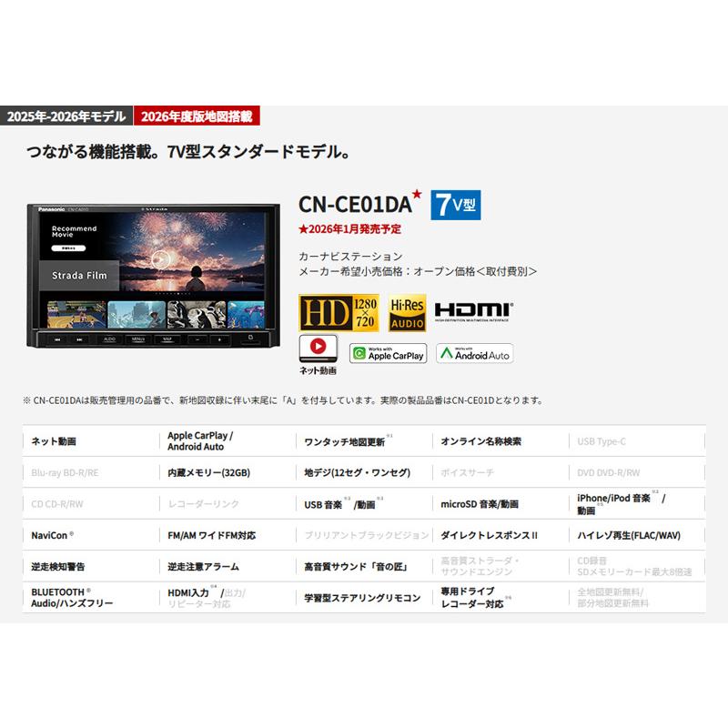Screen dimensions: 728x728
Task: Click the 高音質サウンド「音の匠」 feature cell
Action: point(363,566)
